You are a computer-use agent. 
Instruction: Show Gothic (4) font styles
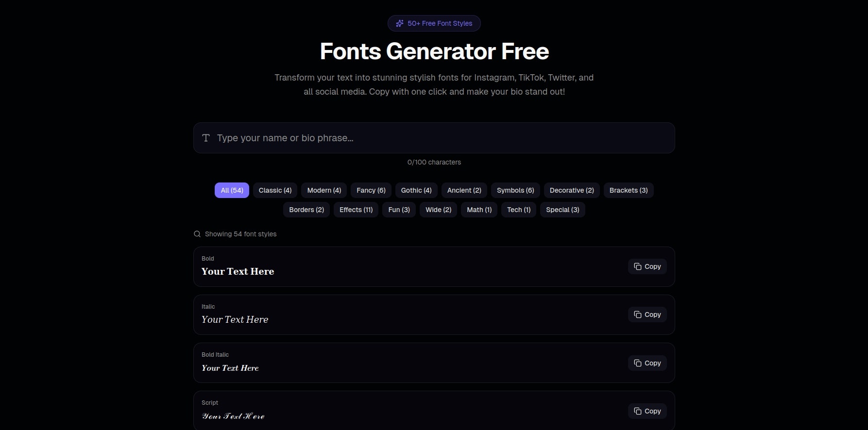pyautogui.click(x=416, y=190)
